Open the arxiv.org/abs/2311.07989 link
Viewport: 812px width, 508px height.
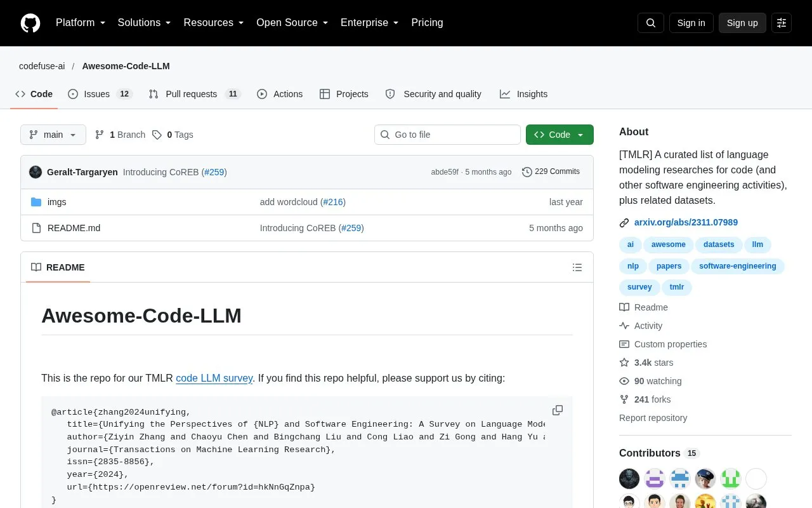686,223
